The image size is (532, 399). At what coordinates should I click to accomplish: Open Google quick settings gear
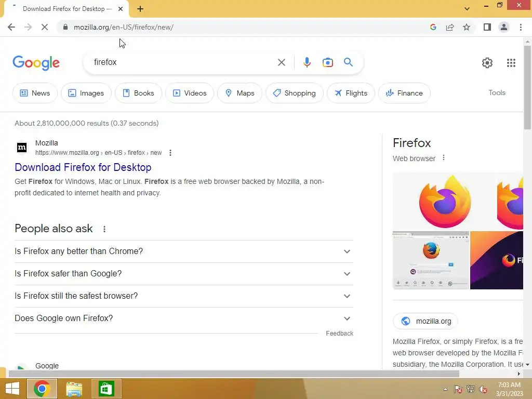pyautogui.click(x=487, y=63)
